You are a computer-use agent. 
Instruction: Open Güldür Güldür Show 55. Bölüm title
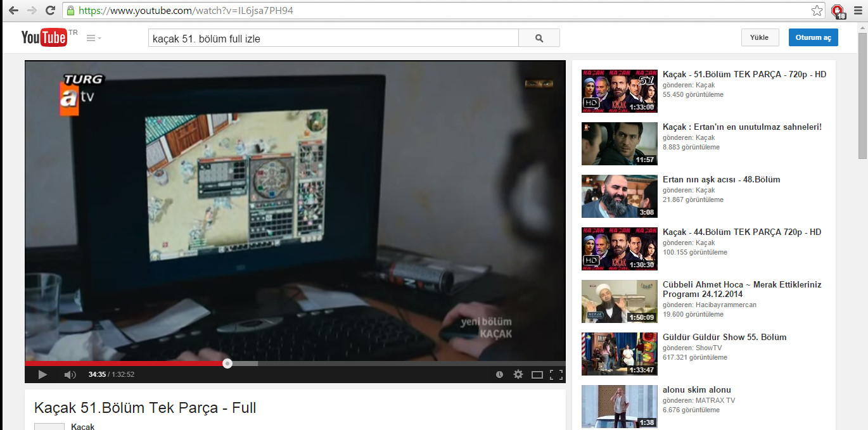point(725,337)
